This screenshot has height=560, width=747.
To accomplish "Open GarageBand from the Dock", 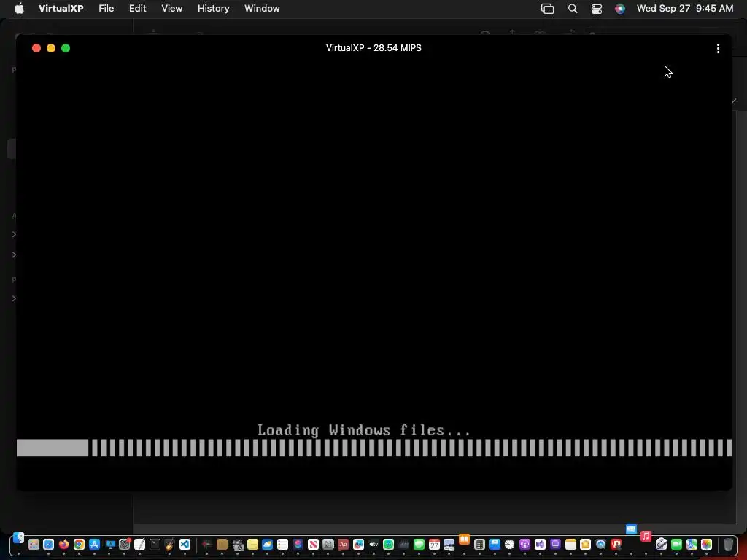I will pos(169,544).
